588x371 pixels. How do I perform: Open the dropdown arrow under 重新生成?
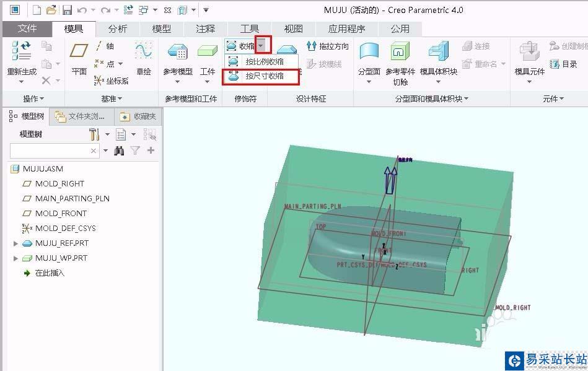point(21,81)
